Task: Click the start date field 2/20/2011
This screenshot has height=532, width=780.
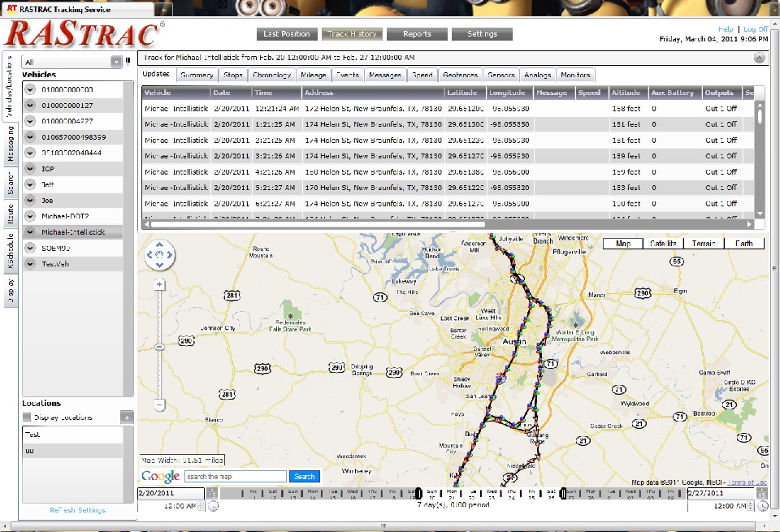Action: (171, 493)
